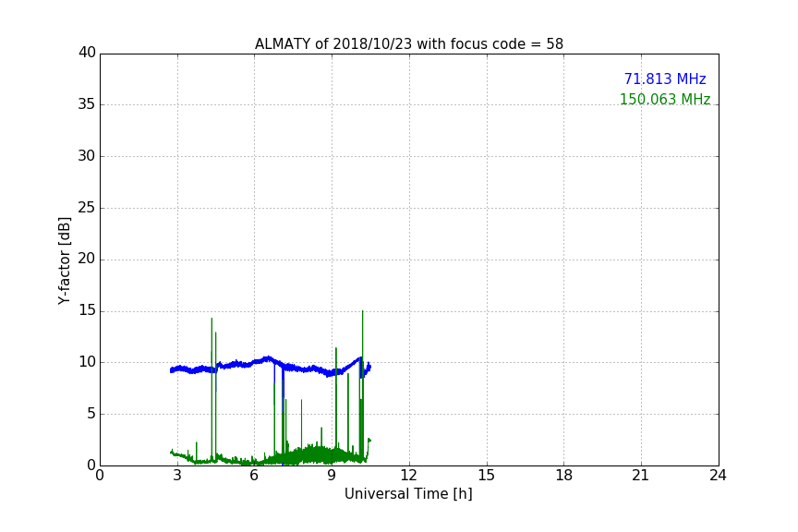This screenshot has height=532, width=798.
Task: Click the x-axis tick label 24
Action: coord(718,476)
